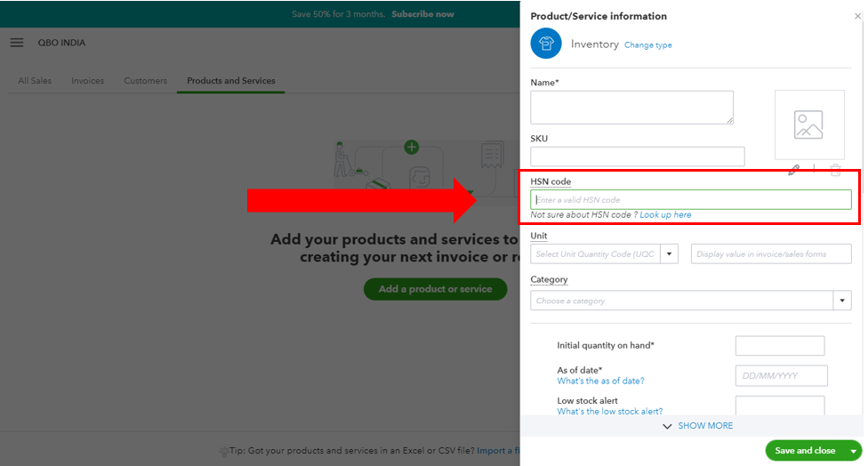The height and width of the screenshot is (466, 868).
Task: Open the Save and close dropdown arrow
Action: click(x=854, y=451)
